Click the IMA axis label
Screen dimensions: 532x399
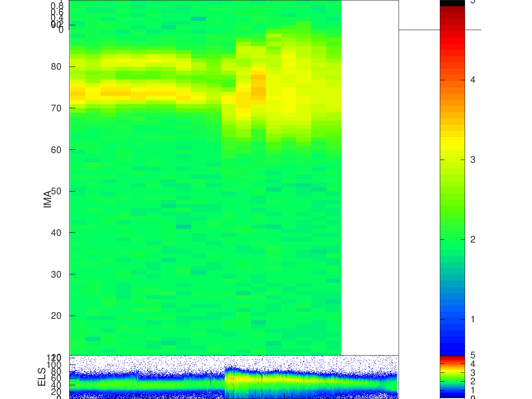(x=48, y=199)
